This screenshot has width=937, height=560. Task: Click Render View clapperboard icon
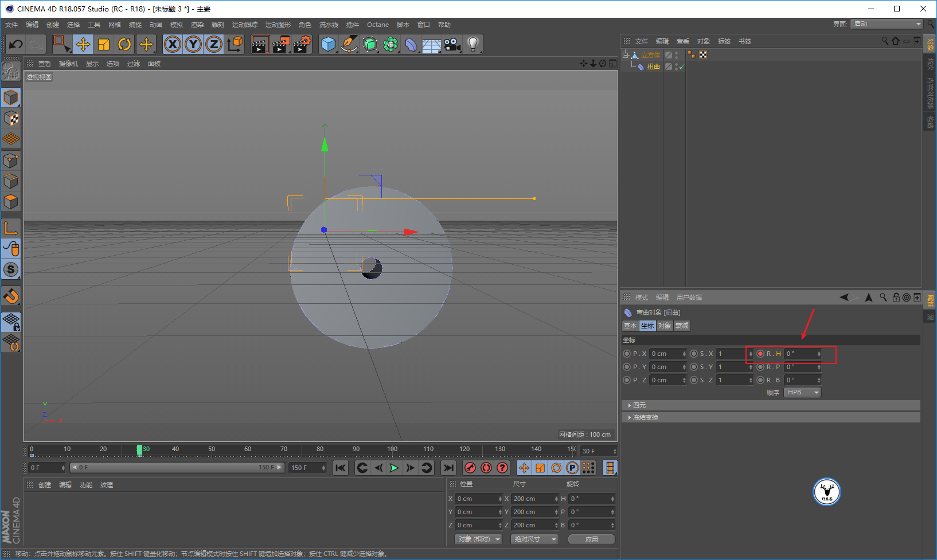tap(260, 44)
